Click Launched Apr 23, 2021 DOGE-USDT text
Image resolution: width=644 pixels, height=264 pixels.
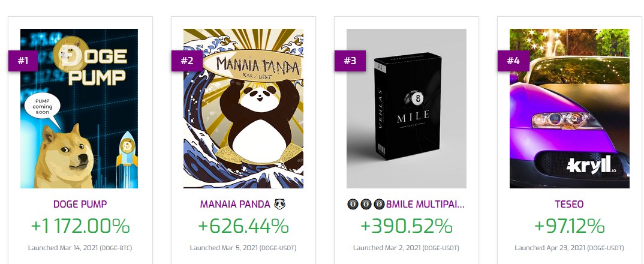[x=569, y=248]
